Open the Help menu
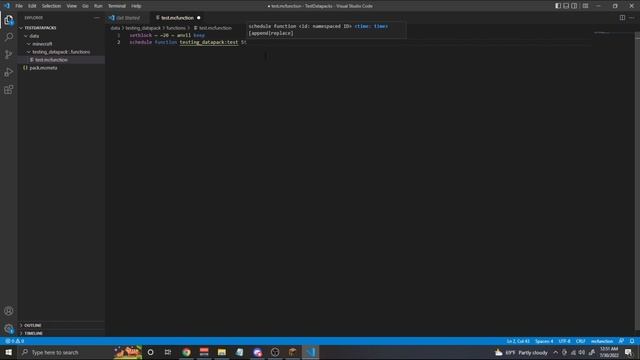 pos(136,6)
